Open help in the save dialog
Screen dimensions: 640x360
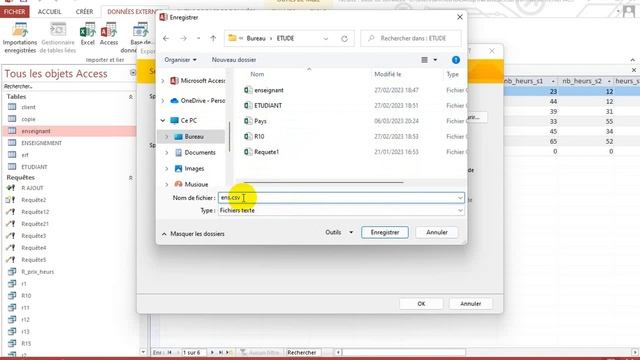tap(456, 60)
